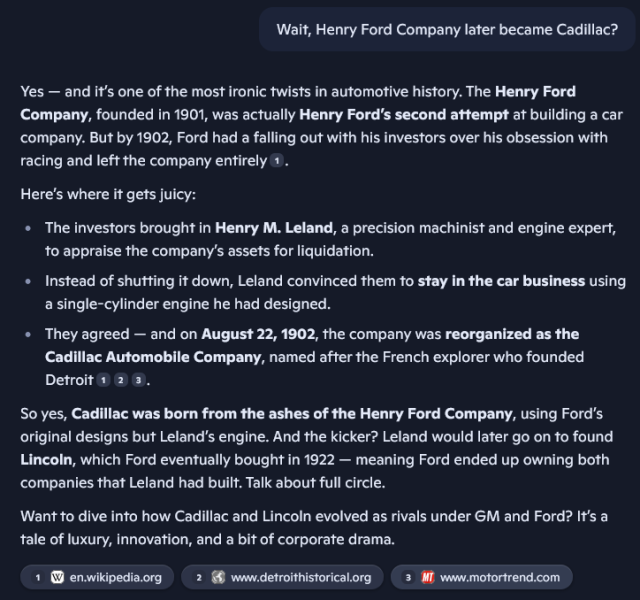Open citation badge 1 next to Detroit
Image resolution: width=640 pixels, height=600 pixels.
pyautogui.click(x=103, y=380)
